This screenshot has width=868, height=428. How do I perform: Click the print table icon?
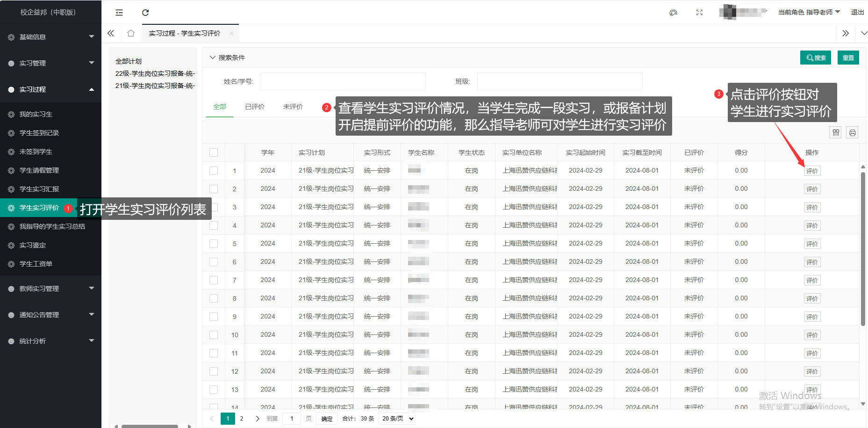[852, 133]
